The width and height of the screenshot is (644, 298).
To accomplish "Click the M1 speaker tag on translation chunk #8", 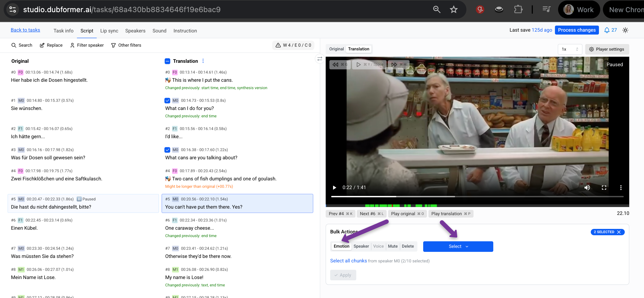I will click(175, 270).
